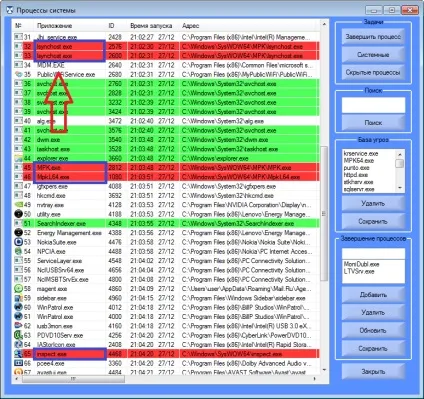Click the Energy Management.exe icon
The image size is (424, 399).
tap(19, 233)
